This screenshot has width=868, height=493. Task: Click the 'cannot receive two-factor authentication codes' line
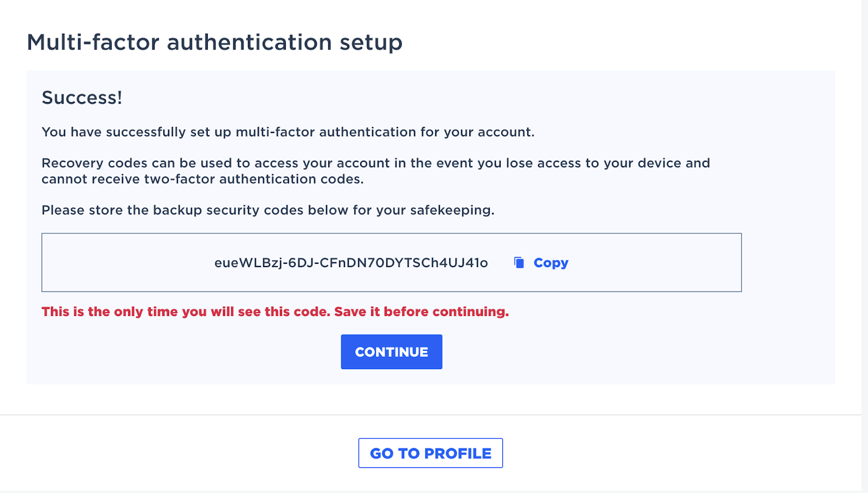[202, 179]
